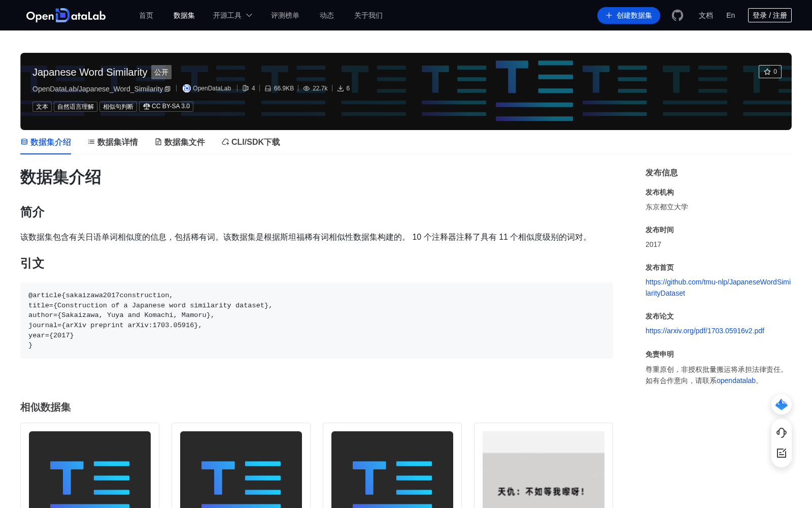Viewport: 812px width, 508px height.
Task: Open the GitHub icon in header
Action: (x=678, y=15)
